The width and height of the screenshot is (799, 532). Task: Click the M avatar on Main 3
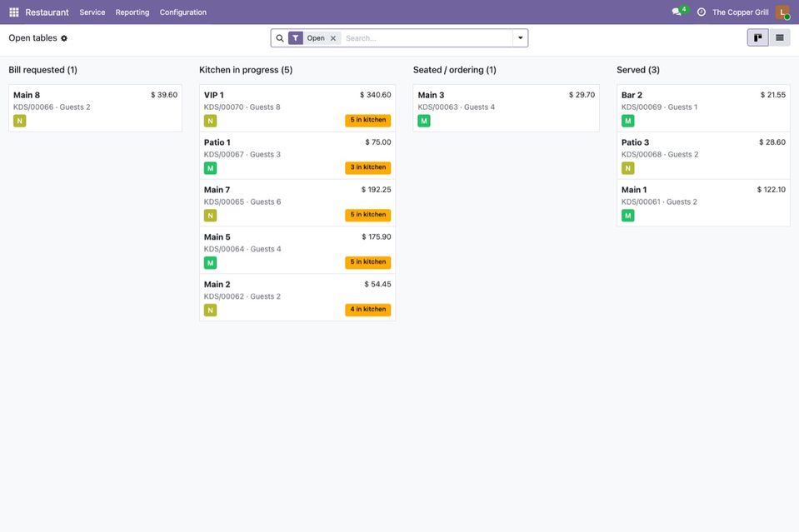click(424, 122)
